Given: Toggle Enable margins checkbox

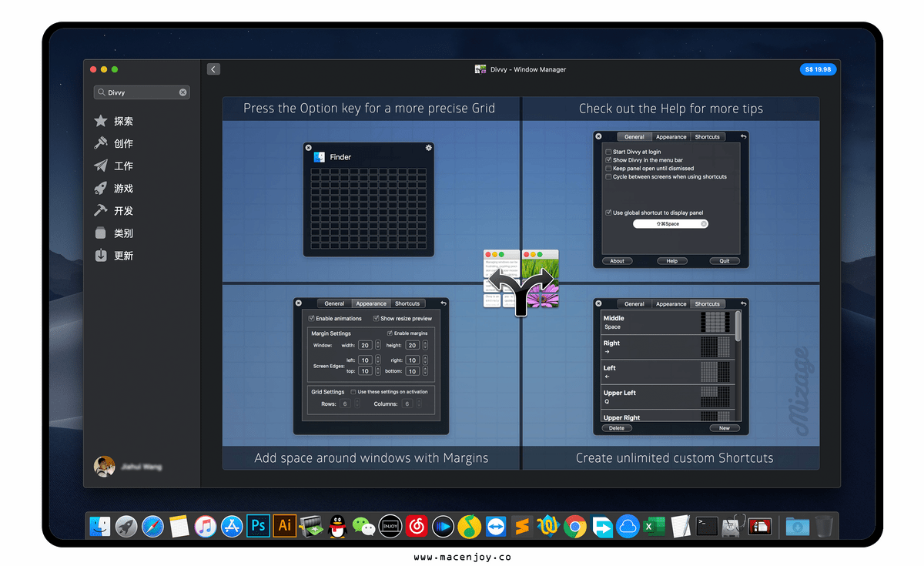Looking at the screenshot, I should (390, 333).
